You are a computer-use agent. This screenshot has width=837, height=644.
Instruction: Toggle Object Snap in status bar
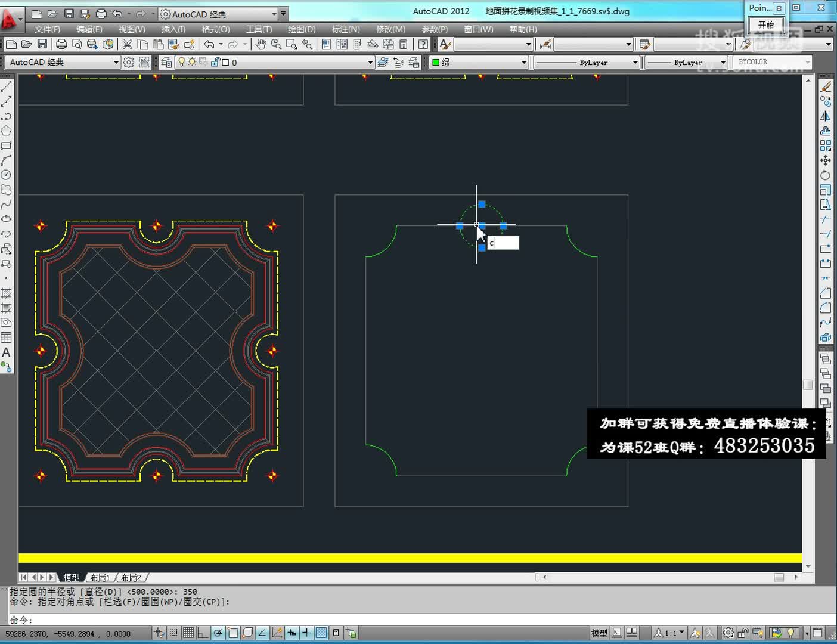[233, 633]
